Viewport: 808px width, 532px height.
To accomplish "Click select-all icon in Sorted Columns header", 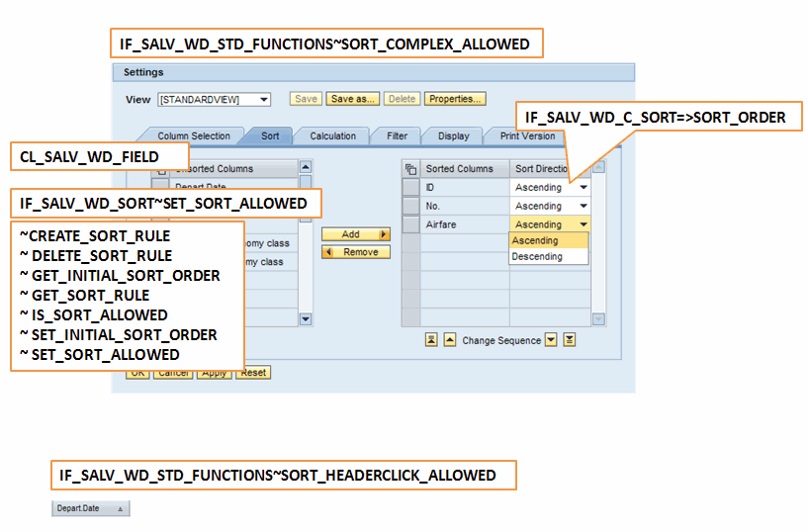I will (x=411, y=169).
